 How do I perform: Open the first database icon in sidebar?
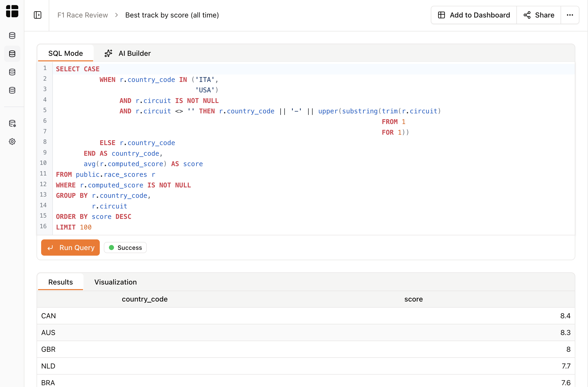[x=12, y=36]
